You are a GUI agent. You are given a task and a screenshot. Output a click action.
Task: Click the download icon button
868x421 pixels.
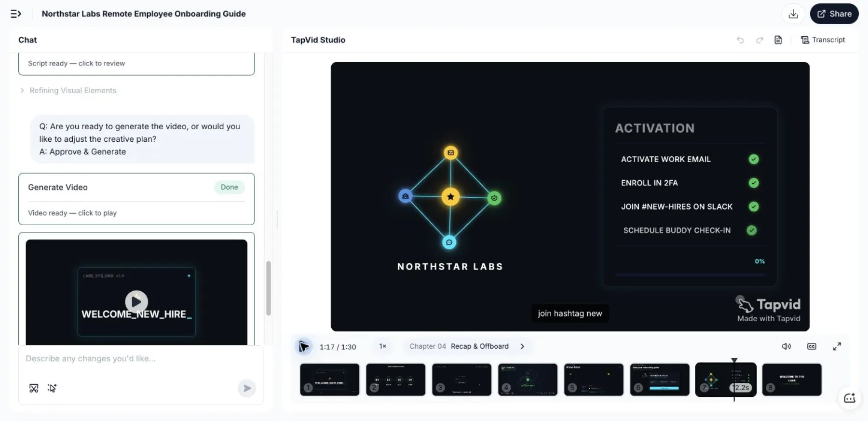tap(793, 14)
